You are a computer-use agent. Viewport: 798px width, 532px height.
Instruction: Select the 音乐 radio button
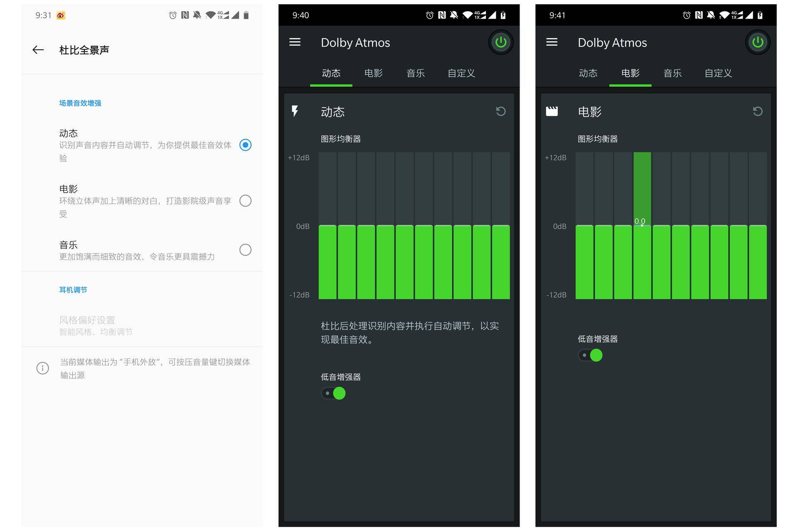(x=245, y=250)
